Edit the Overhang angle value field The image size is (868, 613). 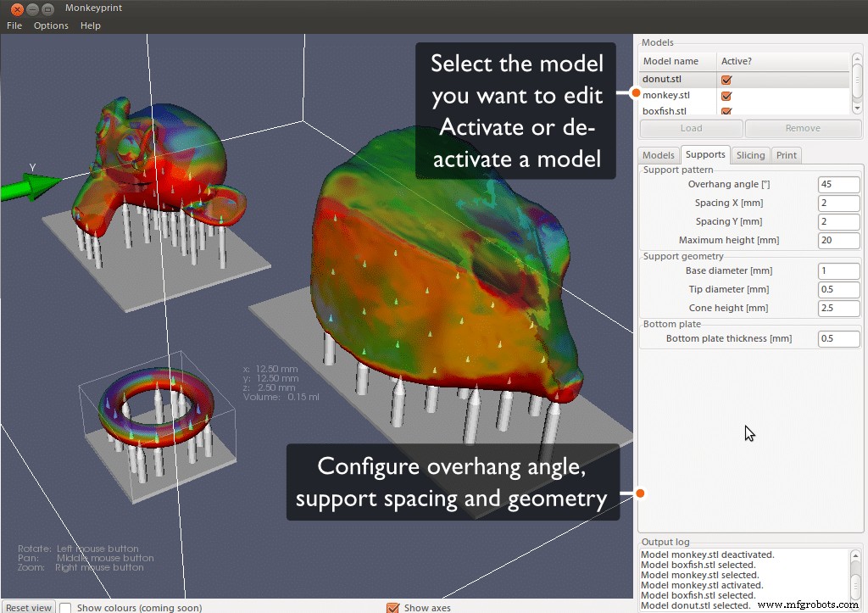pos(838,184)
